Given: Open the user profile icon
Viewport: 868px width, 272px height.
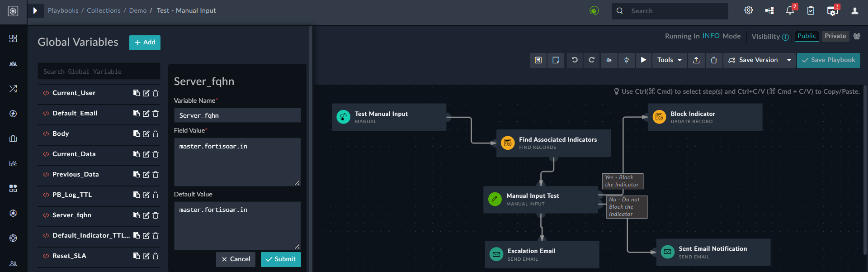Looking at the screenshot, I should point(854,11).
